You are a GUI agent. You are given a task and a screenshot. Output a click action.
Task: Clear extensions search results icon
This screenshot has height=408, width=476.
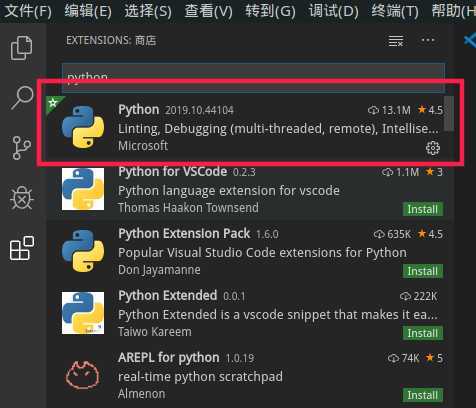(396, 41)
